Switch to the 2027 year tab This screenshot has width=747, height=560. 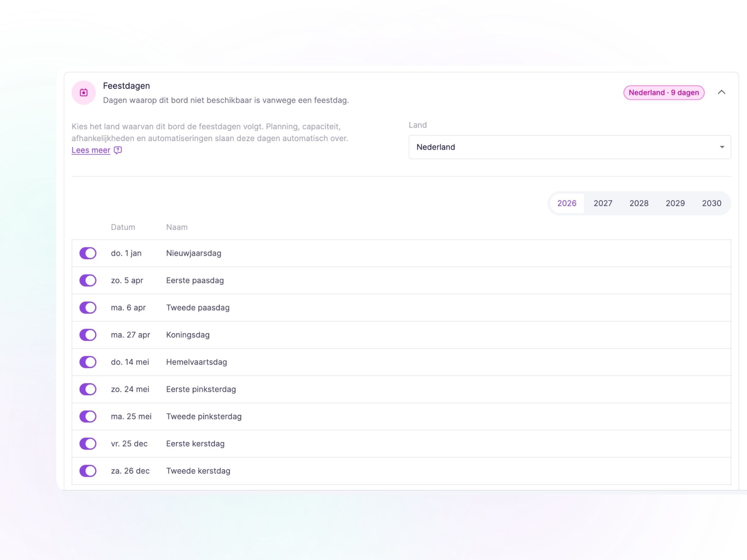[x=603, y=203]
